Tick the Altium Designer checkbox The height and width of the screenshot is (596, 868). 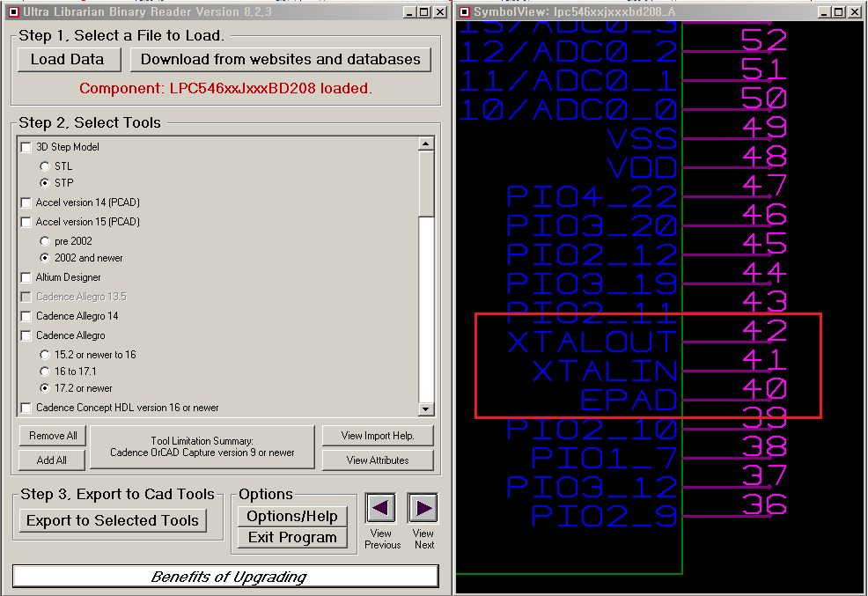pos(26,277)
